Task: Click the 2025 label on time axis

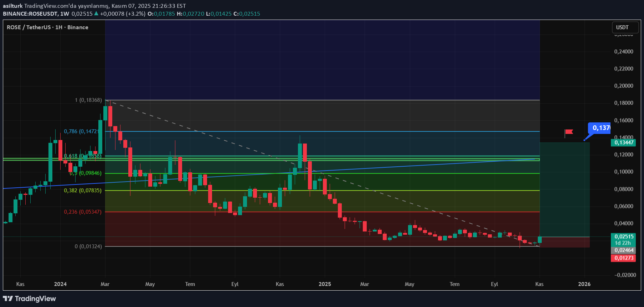Action: (325, 284)
